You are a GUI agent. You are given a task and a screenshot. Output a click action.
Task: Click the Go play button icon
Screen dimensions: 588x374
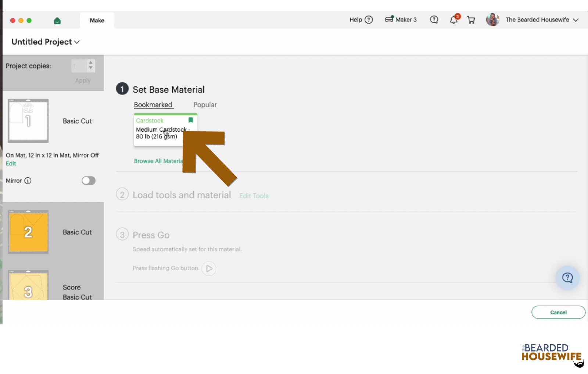tap(209, 268)
